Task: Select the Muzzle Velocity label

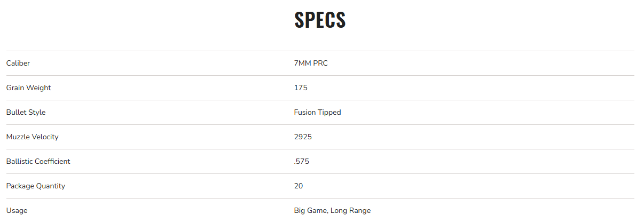Action: pos(32,137)
